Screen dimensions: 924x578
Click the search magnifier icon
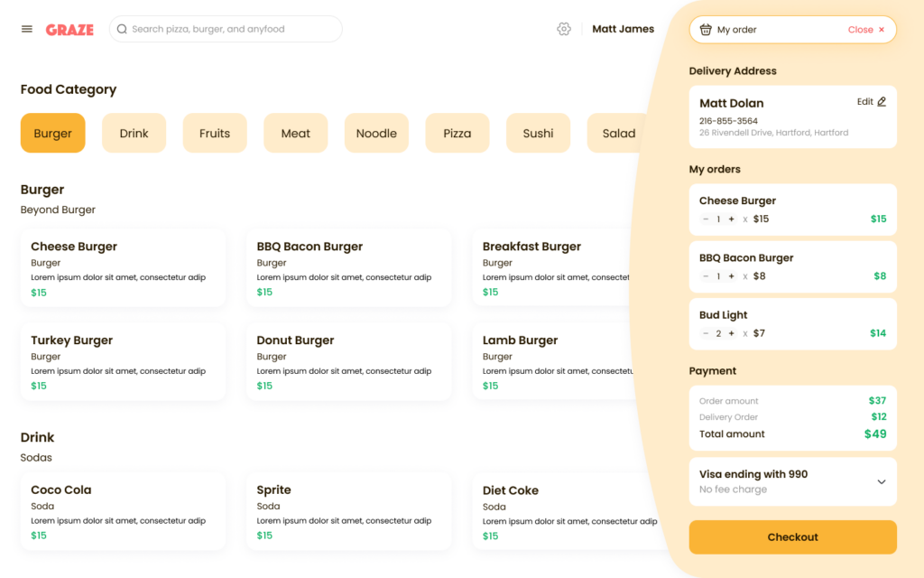[x=122, y=29]
